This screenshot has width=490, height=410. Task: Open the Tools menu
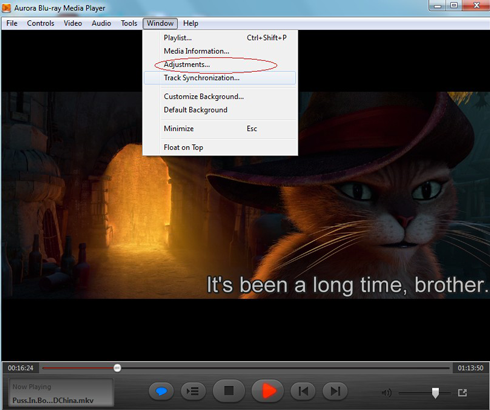coord(129,23)
